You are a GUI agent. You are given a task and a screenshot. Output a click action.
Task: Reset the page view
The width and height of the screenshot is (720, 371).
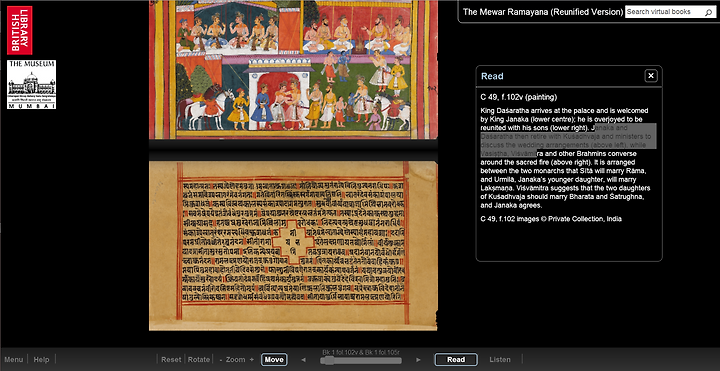click(171, 360)
